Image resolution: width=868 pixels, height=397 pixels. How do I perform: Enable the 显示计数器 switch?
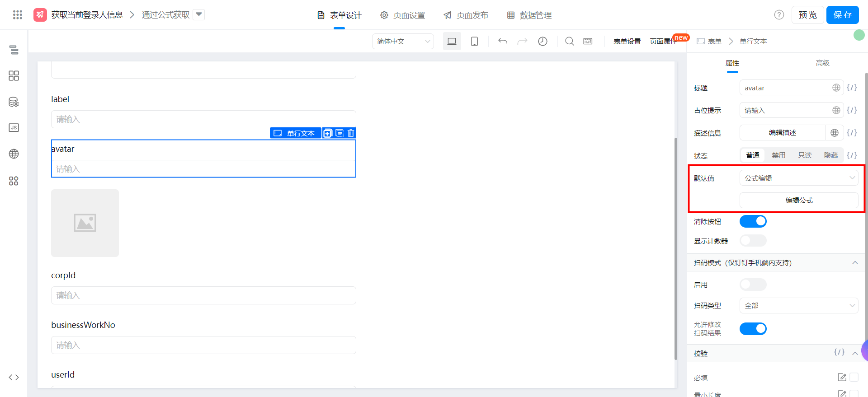(x=753, y=241)
